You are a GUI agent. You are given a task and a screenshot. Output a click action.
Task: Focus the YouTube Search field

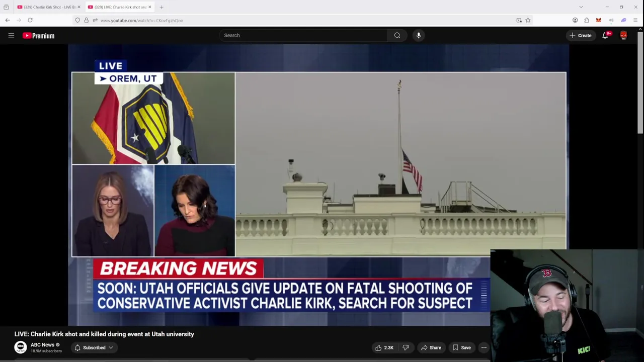tap(303, 35)
